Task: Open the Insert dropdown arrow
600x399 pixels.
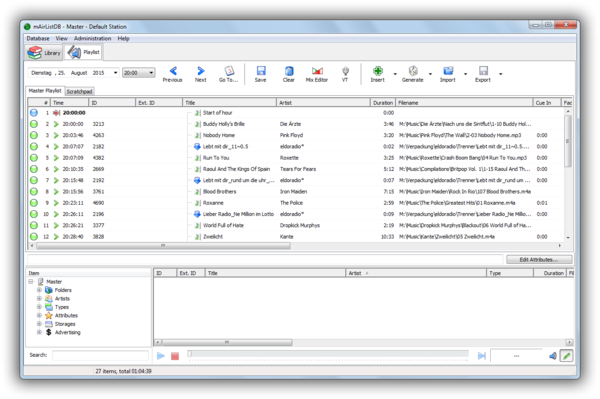Action: tap(395, 74)
